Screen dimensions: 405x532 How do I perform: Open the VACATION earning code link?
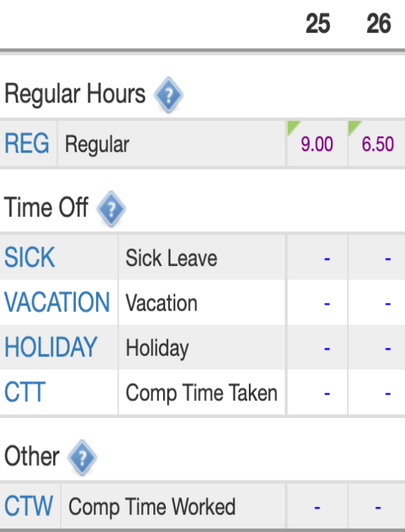click(x=57, y=302)
